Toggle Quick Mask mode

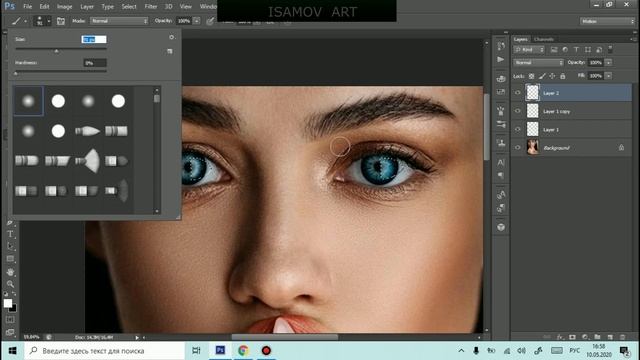coord(10,320)
